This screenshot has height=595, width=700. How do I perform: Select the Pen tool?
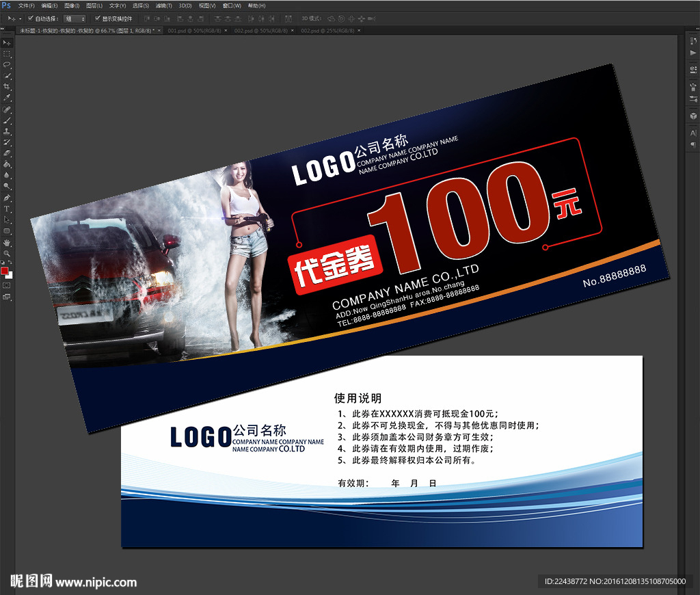(7, 198)
